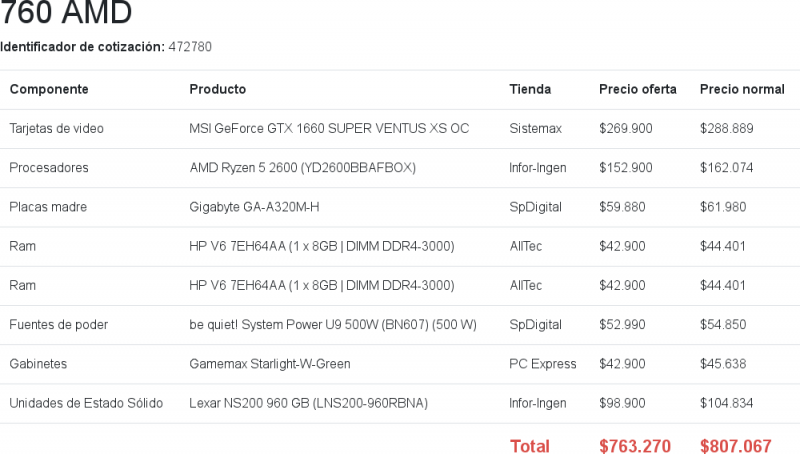Open the Gamemax Starlight-W-Green product
Image resolution: width=800 pixels, height=454 pixels.
click(x=270, y=364)
